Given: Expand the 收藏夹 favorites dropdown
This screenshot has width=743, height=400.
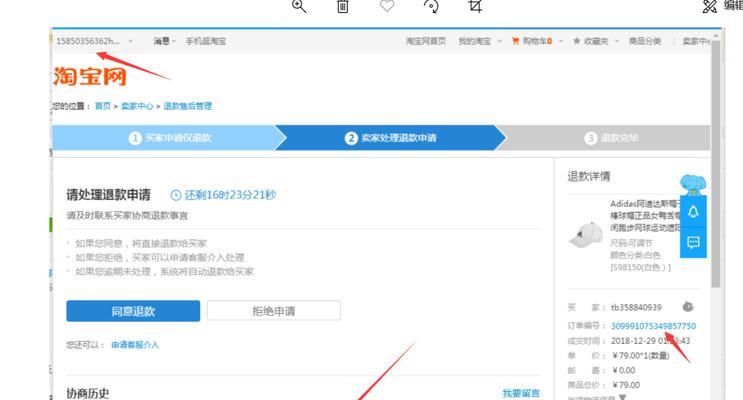Looking at the screenshot, I should point(617,41).
